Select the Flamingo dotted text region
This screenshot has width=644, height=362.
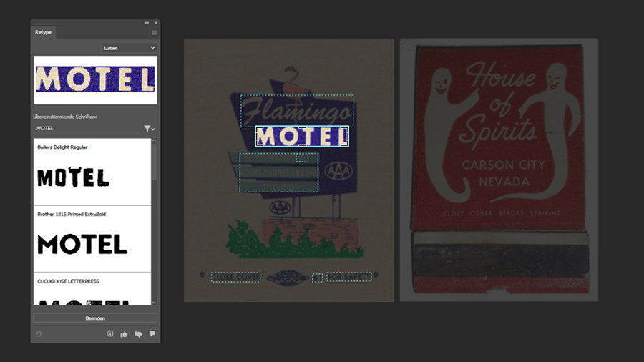297,111
